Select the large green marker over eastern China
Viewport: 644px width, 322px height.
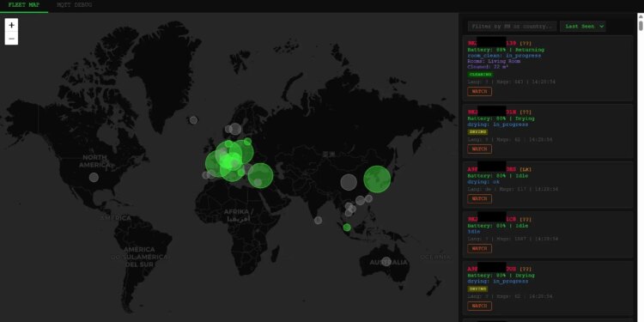pos(377,179)
